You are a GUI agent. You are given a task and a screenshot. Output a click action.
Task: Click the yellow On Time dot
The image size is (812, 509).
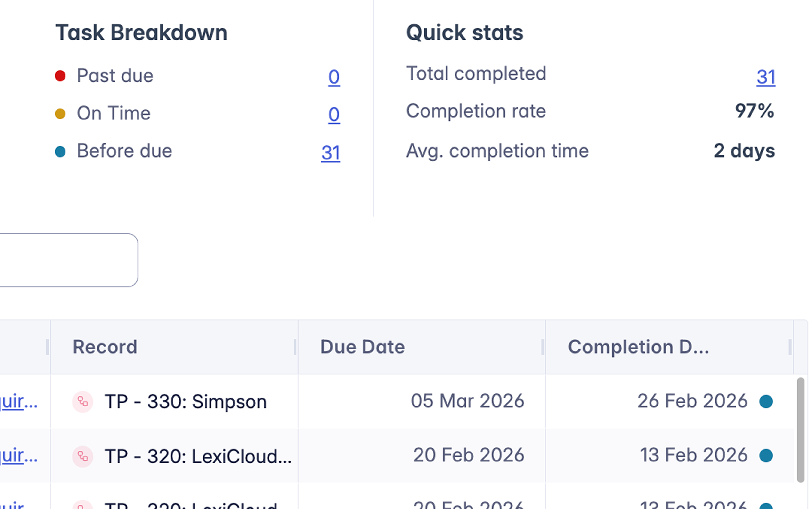(x=60, y=113)
